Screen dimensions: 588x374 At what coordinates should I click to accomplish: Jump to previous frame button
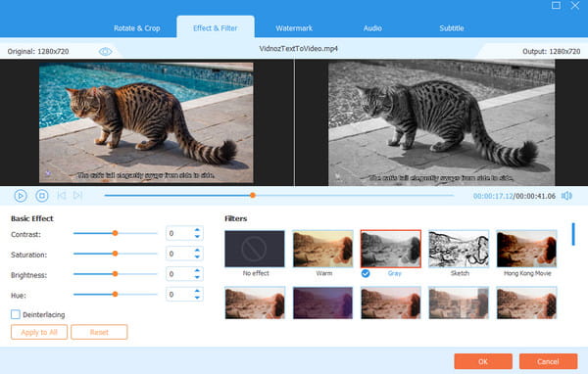[x=62, y=195]
